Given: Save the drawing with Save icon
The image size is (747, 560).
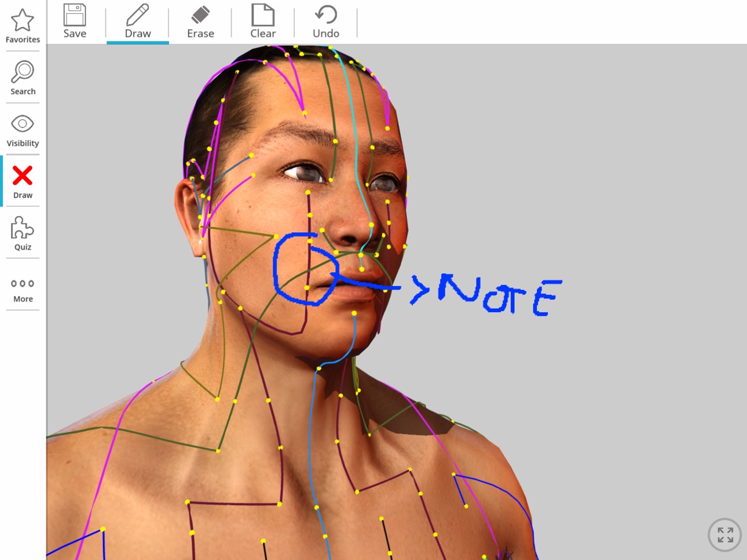Looking at the screenshot, I should click(x=75, y=21).
